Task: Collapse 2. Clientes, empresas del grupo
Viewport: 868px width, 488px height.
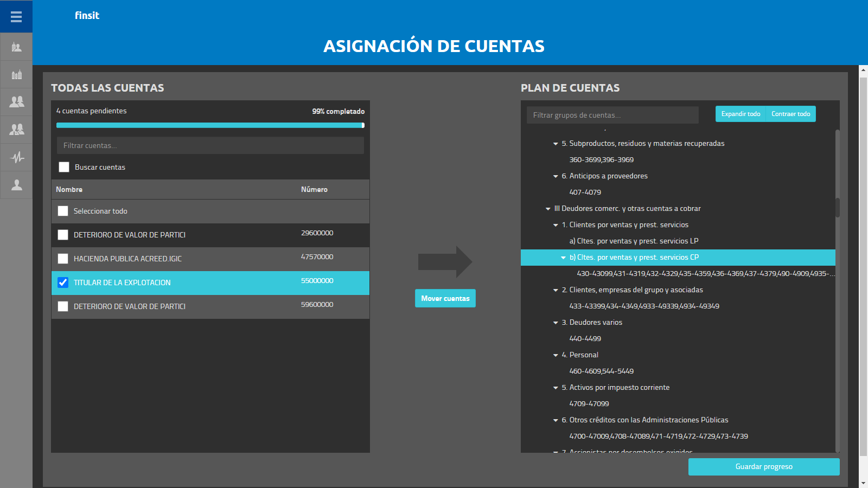Action: click(556, 290)
